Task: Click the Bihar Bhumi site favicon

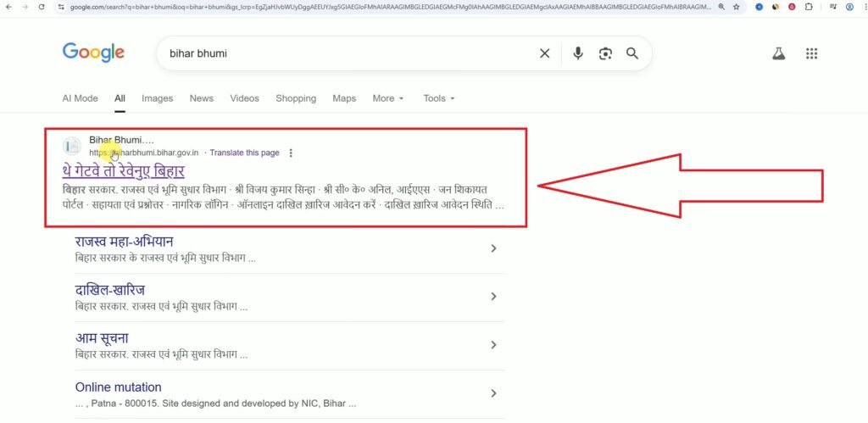Action: coord(71,146)
